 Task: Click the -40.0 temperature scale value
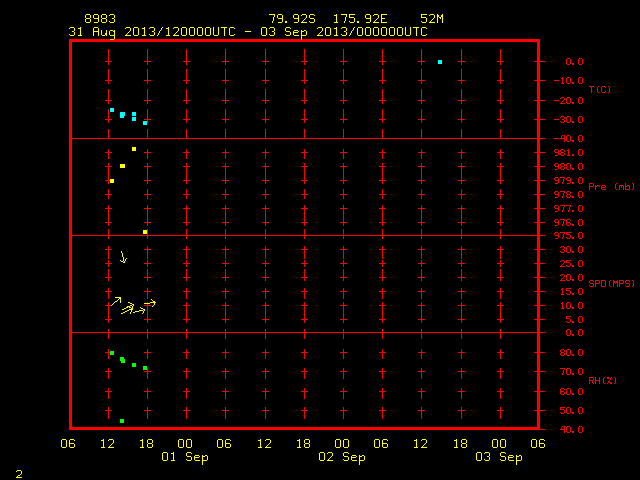click(x=569, y=139)
